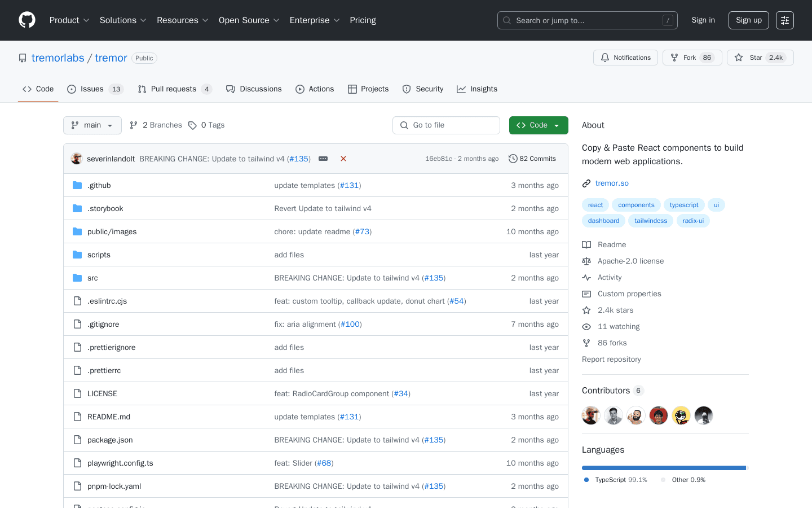The height and width of the screenshot is (508, 812).
Task: Switch to the Issues tab
Action: click(95, 89)
